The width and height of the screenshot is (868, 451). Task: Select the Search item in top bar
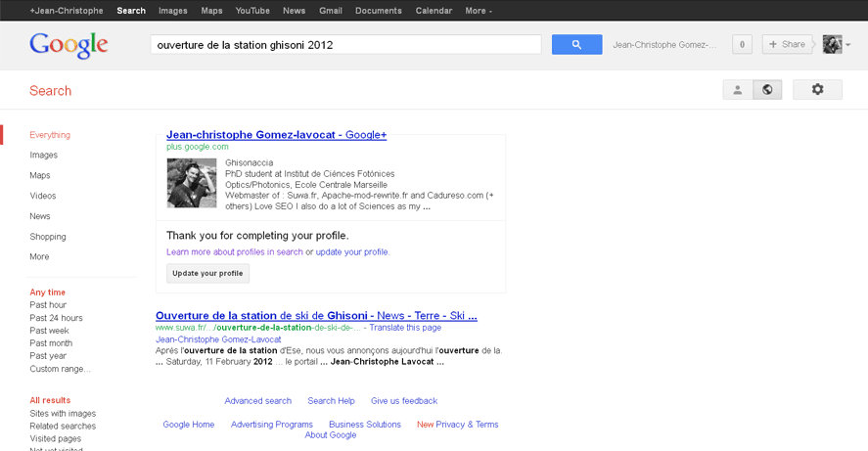[x=131, y=11]
